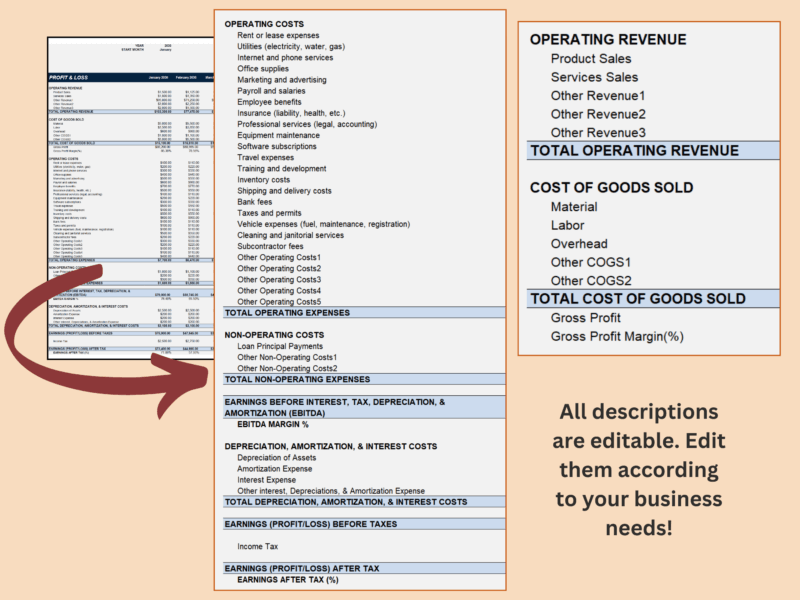Select 'Vehicle expenses (fuel, maintenance, registration)' row
This screenshot has height=600, width=800.
[323, 224]
